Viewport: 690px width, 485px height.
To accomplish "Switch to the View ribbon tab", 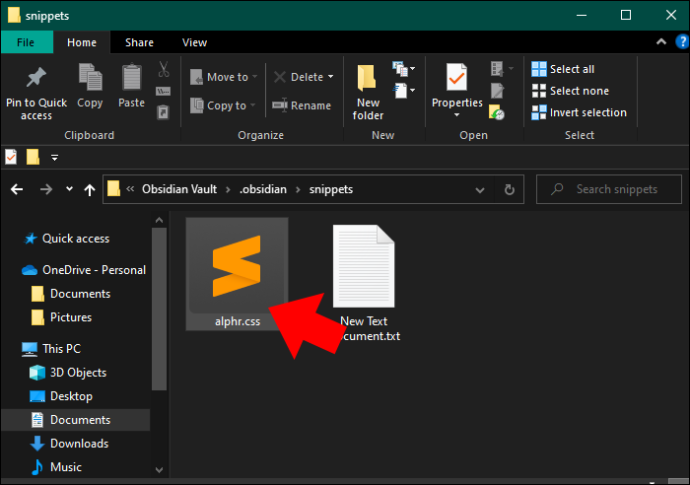I will [x=194, y=42].
